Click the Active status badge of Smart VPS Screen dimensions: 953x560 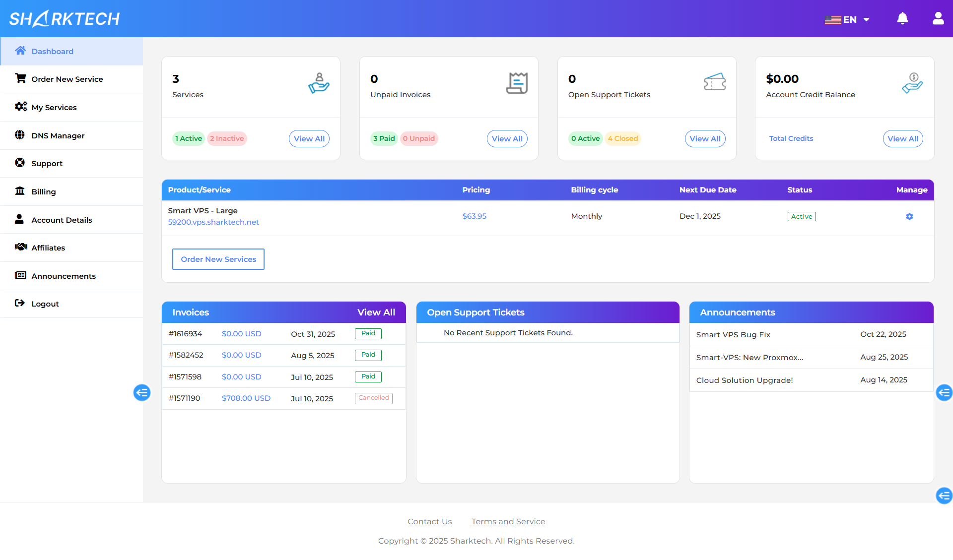pos(802,217)
